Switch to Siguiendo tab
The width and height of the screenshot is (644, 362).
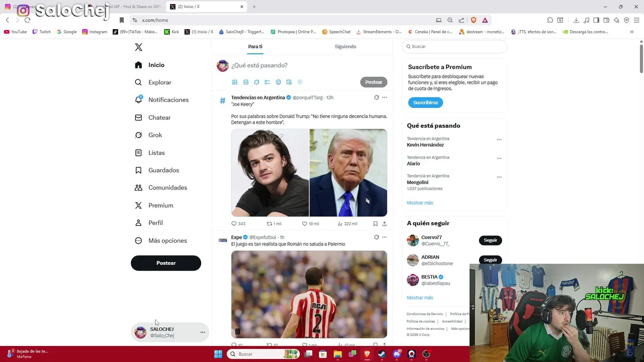pyautogui.click(x=346, y=47)
